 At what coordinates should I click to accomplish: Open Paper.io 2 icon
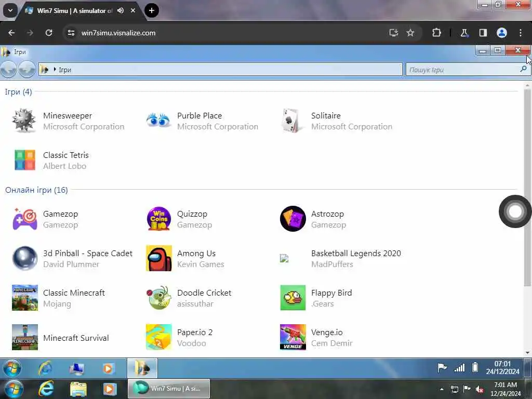tap(159, 337)
